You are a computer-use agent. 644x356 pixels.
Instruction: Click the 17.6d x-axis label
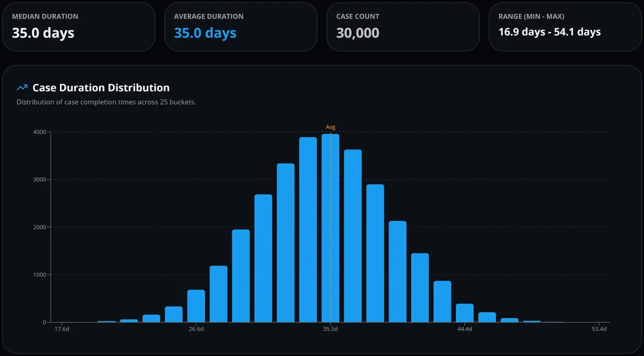[62, 329]
